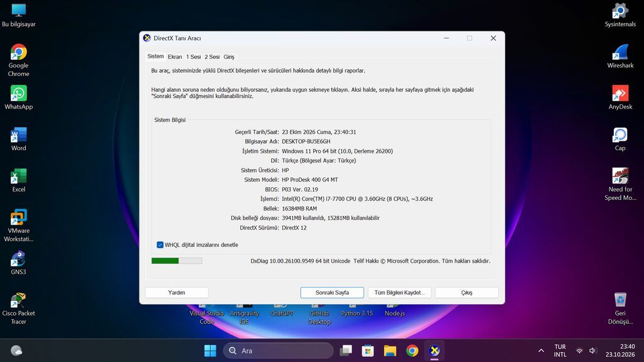This screenshot has width=644, height=362.
Task: Open the weather widget on the taskbar
Action: (16, 351)
